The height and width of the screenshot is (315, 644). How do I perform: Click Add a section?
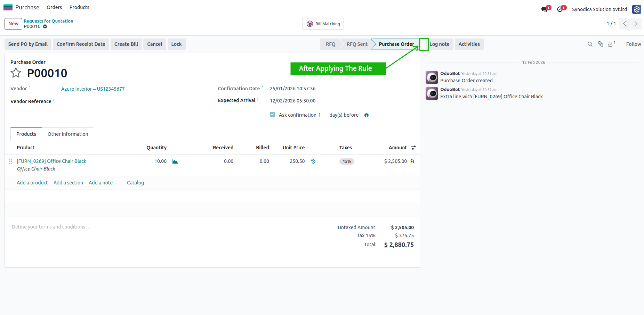click(x=68, y=183)
